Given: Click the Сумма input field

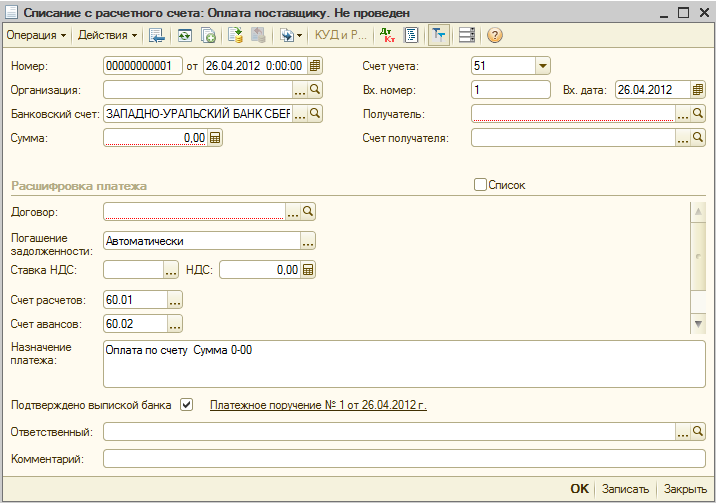Looking at the screenshot, I should pyautogui.click(x=156, y=138).
